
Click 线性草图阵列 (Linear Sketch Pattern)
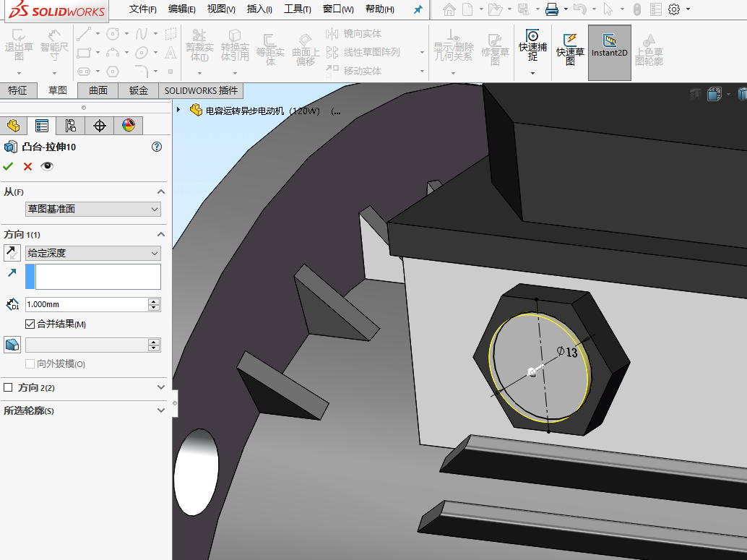coord(363,52)
